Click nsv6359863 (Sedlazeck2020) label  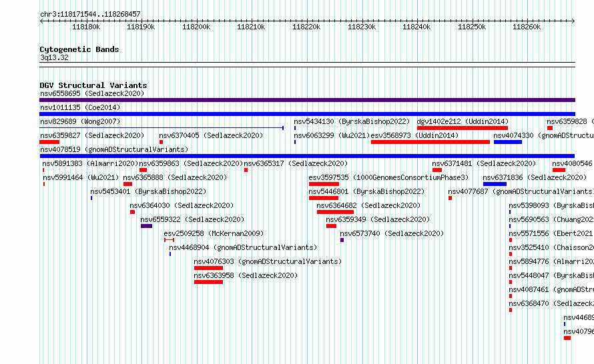(191, 163)
